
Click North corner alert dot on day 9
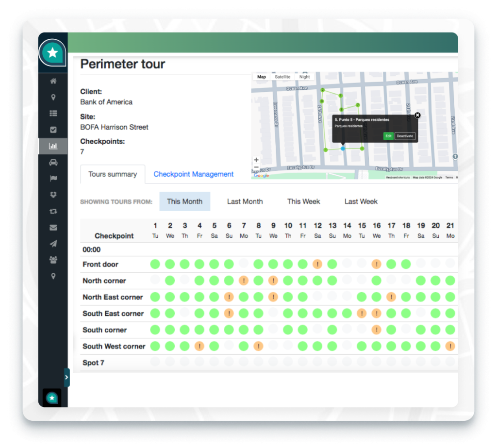[x=273, y=281]
